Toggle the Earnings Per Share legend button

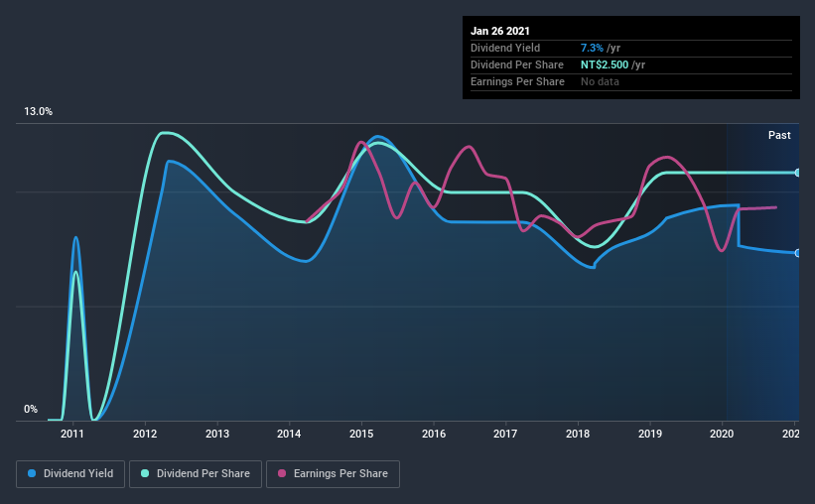point(333,474)
